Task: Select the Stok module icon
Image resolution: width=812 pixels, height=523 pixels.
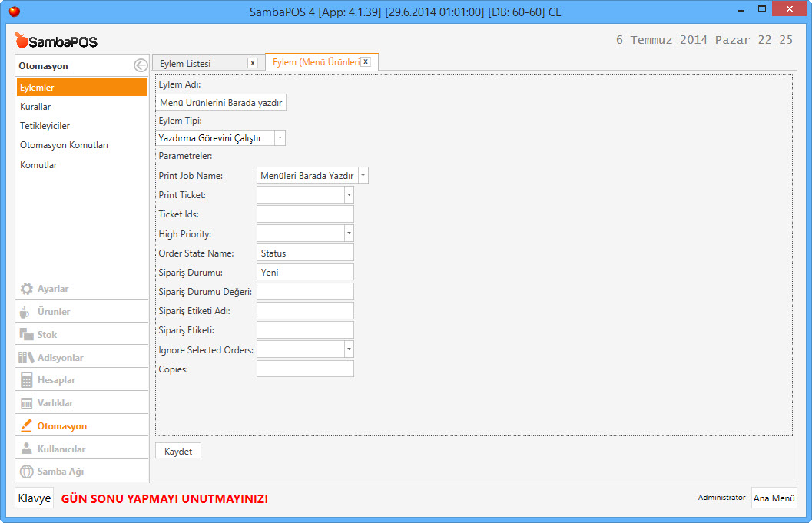Action: click(26, 335)
